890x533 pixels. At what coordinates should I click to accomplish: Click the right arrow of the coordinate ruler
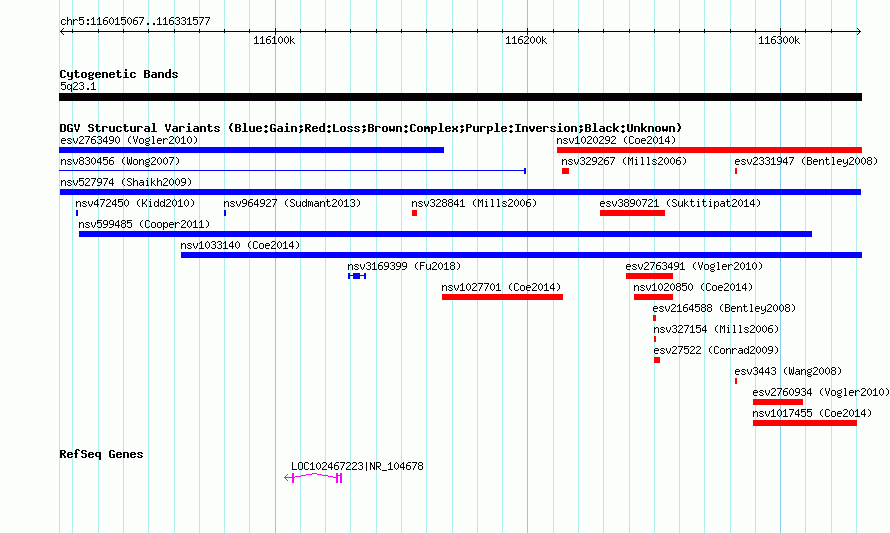pyautogui.click(x=858, y=31)
